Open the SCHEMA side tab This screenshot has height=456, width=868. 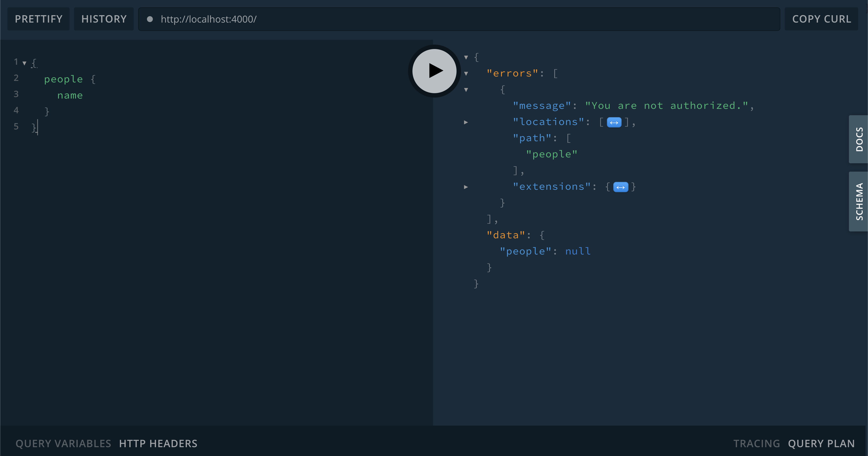858,201
